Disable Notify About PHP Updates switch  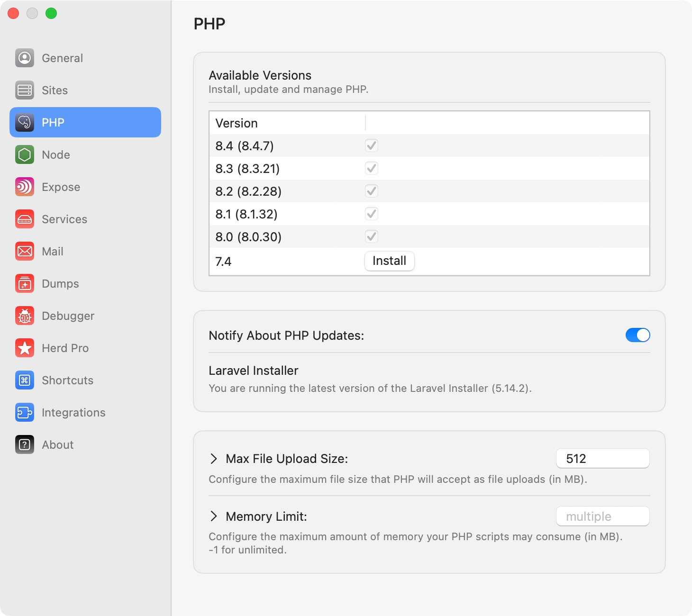click(637, 335)
